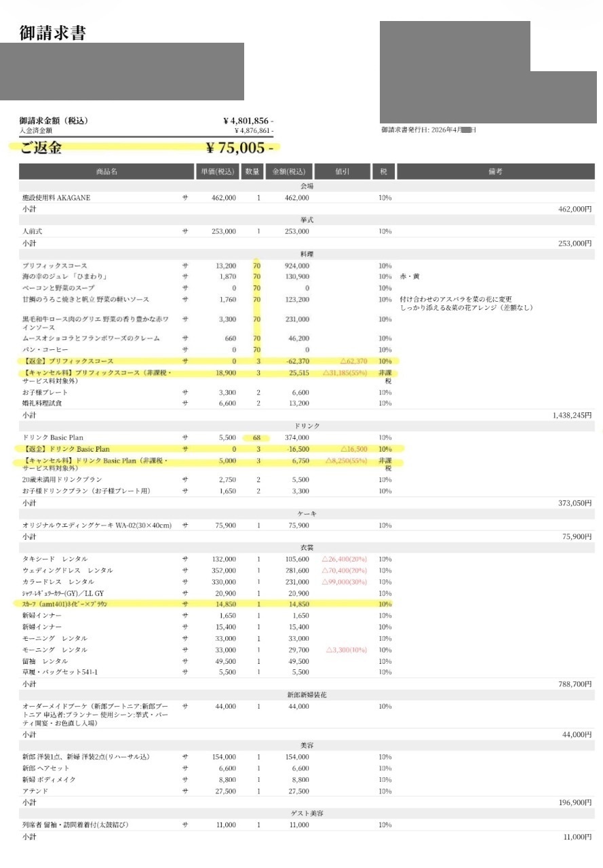
Task: Click the 御請求書 document title
Action: coord(53,33)
